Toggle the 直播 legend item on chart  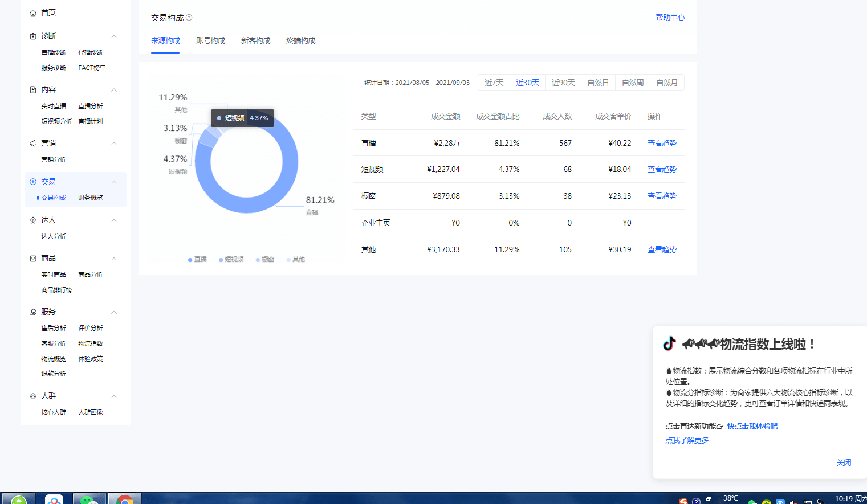pos(197,259)
